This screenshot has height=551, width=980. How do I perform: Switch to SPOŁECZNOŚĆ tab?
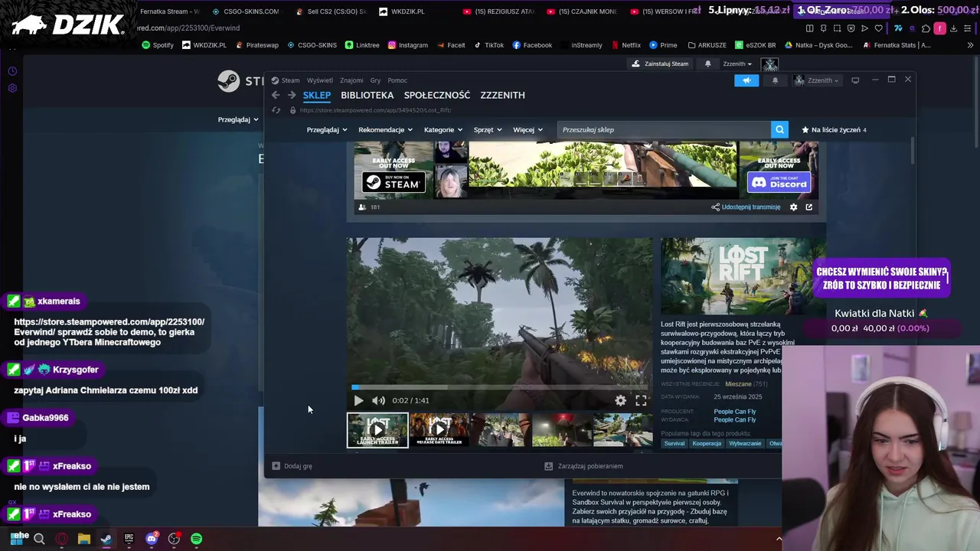tap(436, 95)
